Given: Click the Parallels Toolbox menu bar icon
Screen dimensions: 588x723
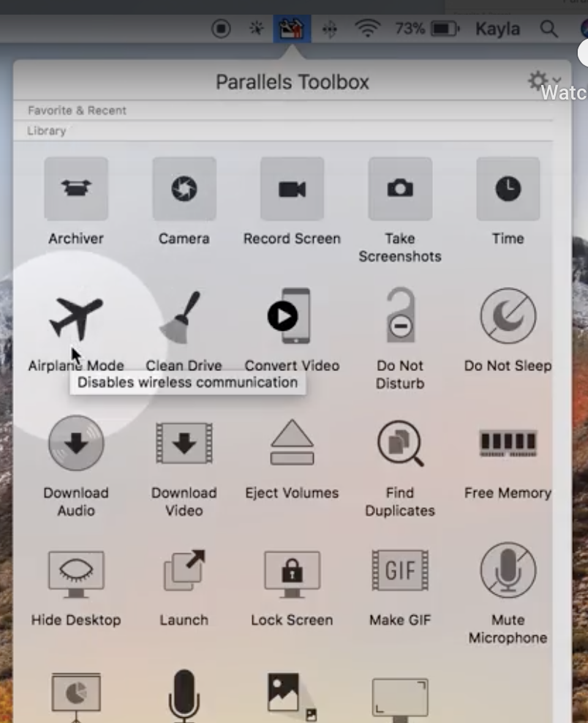Looking at the screenshot, I should (x=292, y=29).
